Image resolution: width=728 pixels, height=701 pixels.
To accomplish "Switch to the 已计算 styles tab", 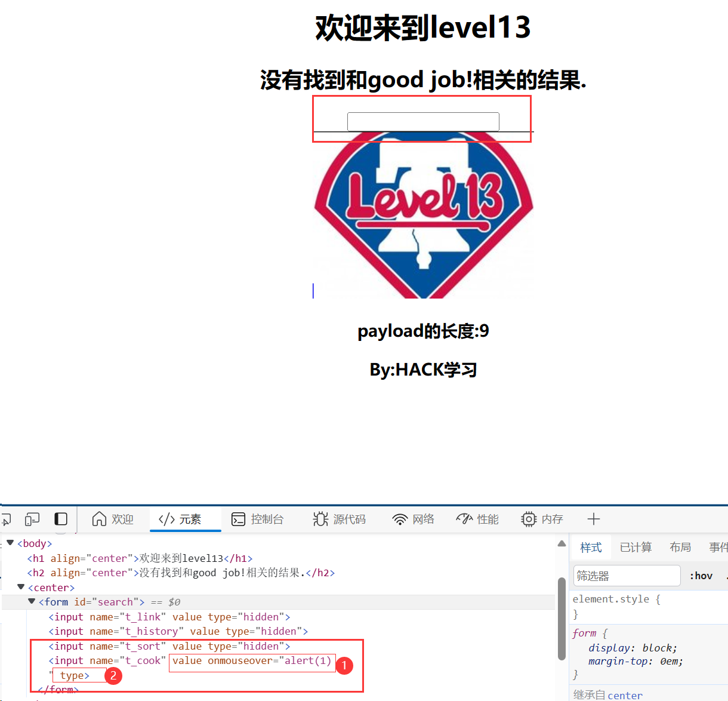I will [636, 547].
